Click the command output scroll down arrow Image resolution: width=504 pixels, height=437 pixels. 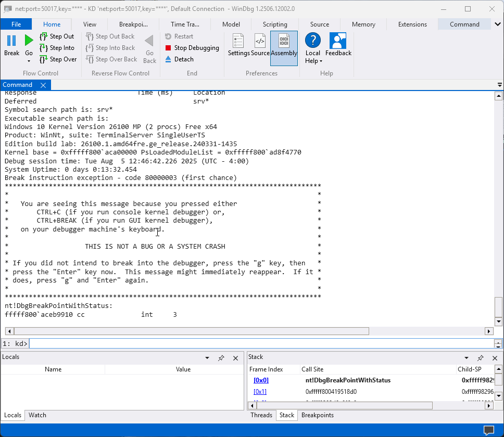point(499,322)
